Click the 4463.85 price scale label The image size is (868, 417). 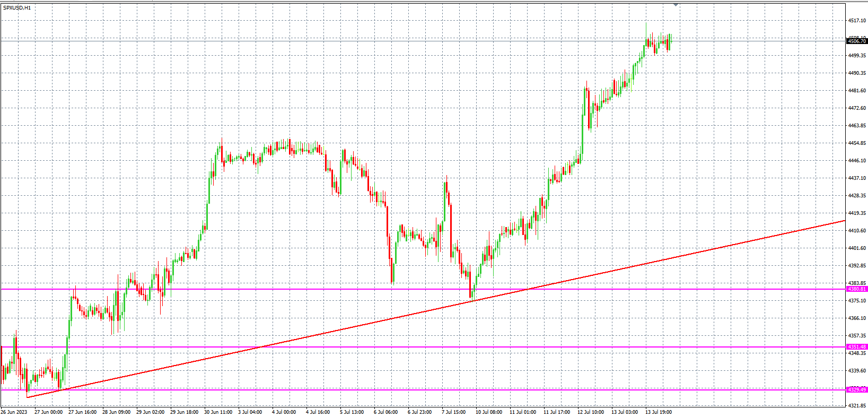tap(857, 126)
